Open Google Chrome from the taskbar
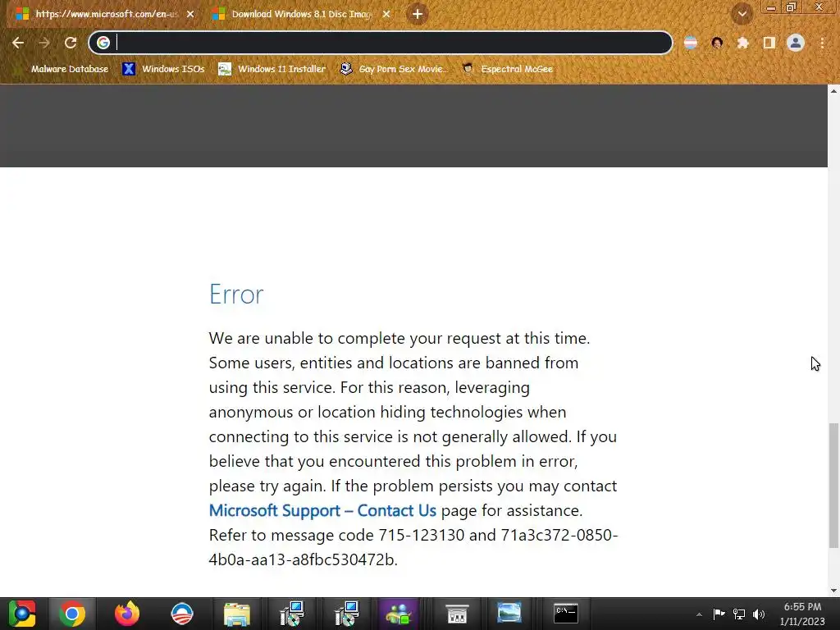840x630 pixels. (72, 614)
